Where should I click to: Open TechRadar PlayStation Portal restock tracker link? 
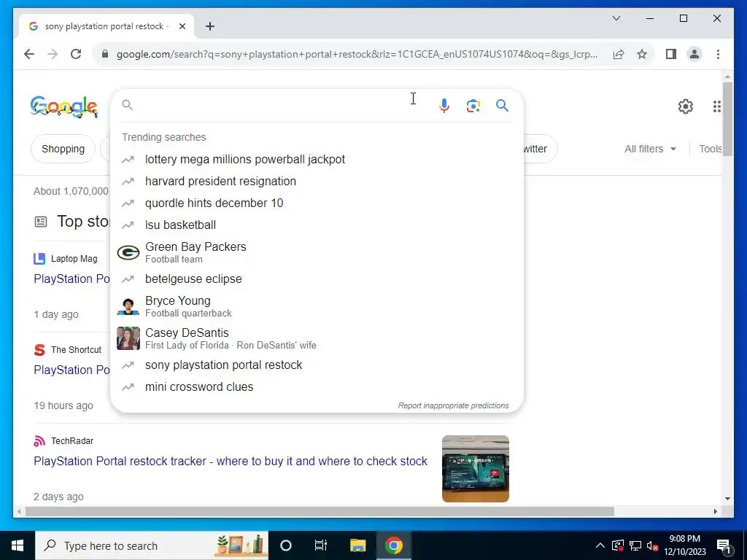click(231, 462)
